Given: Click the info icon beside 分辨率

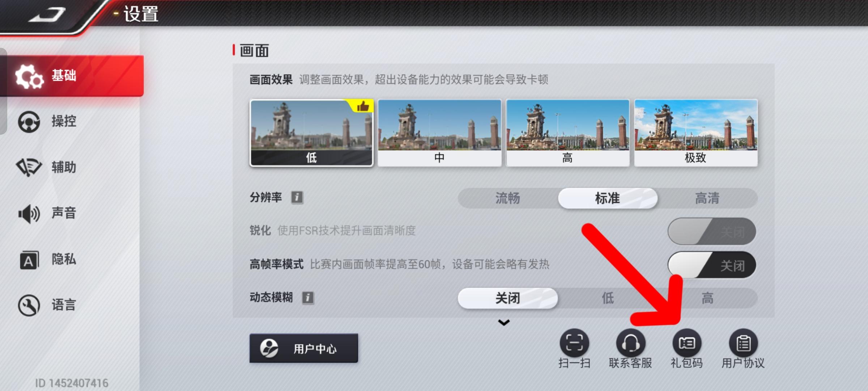Looking at the screenshot, I should 297,197.
